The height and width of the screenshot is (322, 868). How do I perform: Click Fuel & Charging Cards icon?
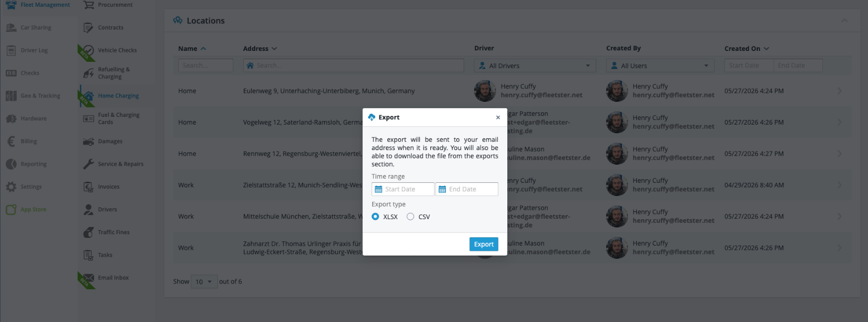point(88,118)
